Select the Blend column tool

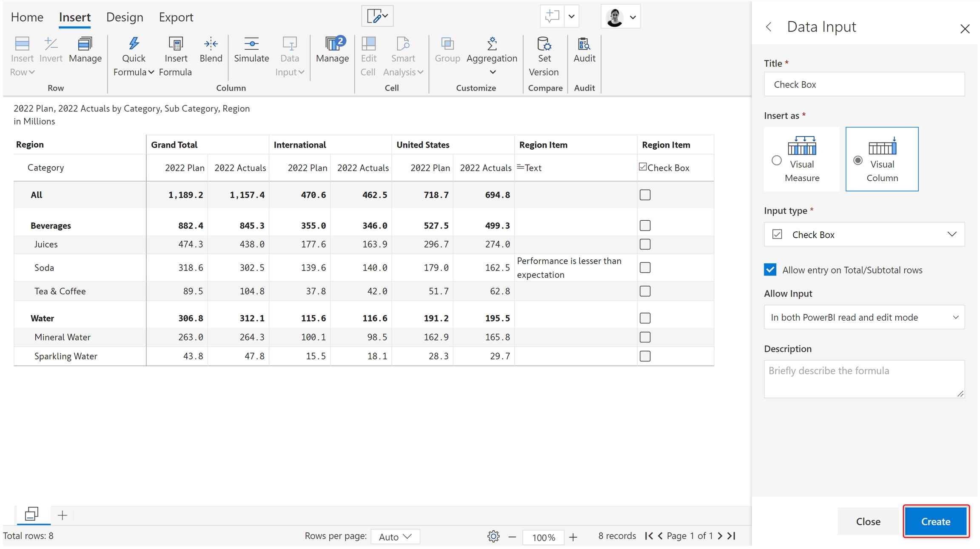point(211,43)
